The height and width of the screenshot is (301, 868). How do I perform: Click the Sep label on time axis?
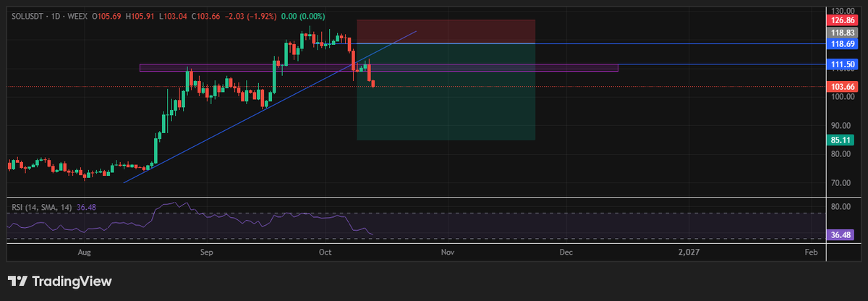206,252
